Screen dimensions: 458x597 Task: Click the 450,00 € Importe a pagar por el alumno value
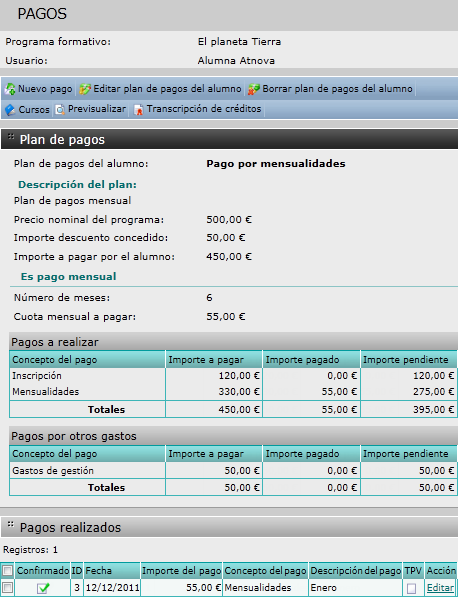(x=229, y=257)
